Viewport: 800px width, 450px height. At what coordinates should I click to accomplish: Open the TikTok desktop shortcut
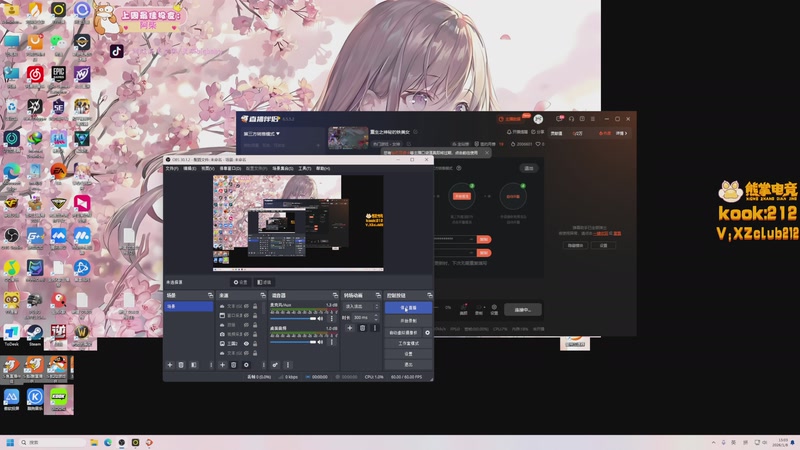coord(116,51)
